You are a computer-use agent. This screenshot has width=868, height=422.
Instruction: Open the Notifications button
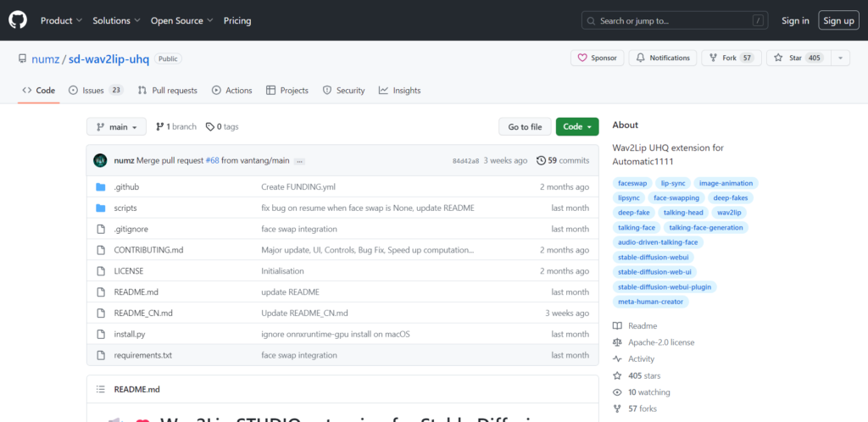pyautogui.click(x=663, y=58)
